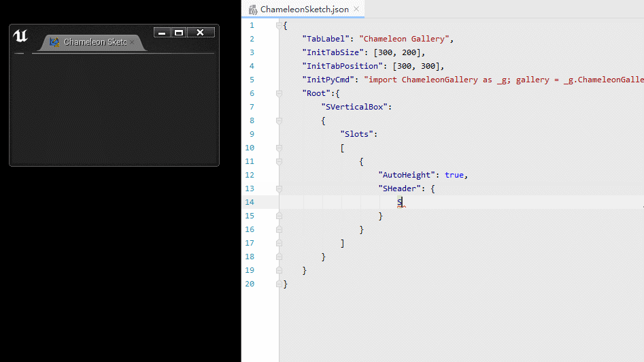Collapse the Slots array fold on line 10
Screen dimensions: 644x362
point(279,148)
